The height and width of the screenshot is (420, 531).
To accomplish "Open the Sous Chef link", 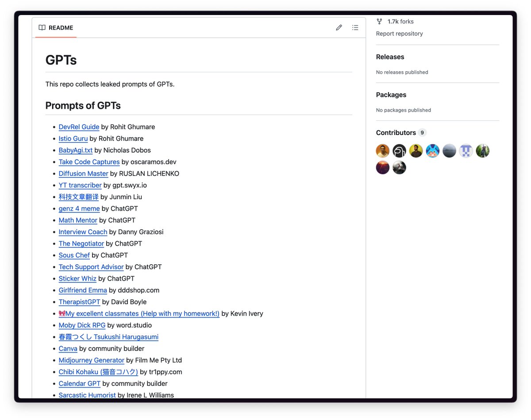I will 74,255.
